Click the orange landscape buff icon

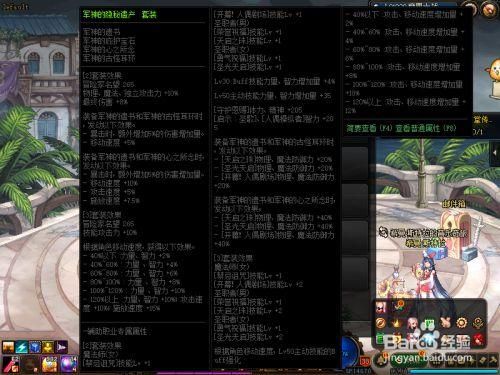(8, 347)
